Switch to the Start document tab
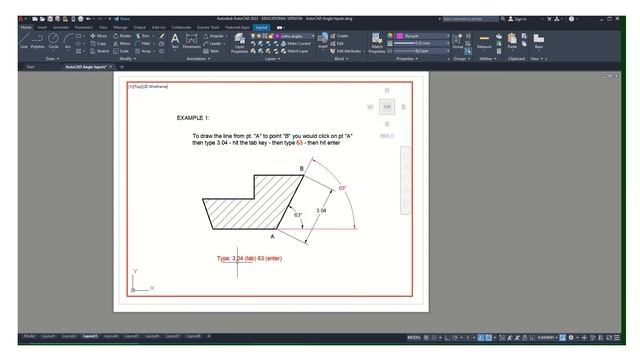This screenshot has width=640, height=360. [x=31, y=67]
